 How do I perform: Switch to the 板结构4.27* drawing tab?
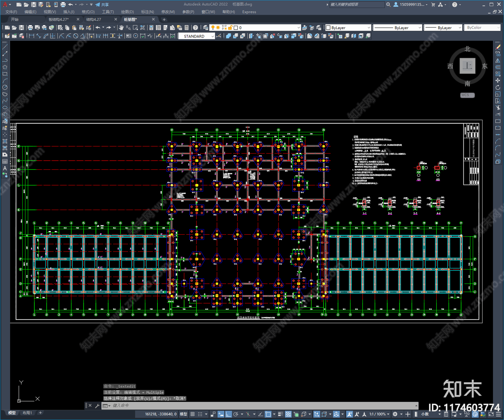59,20
